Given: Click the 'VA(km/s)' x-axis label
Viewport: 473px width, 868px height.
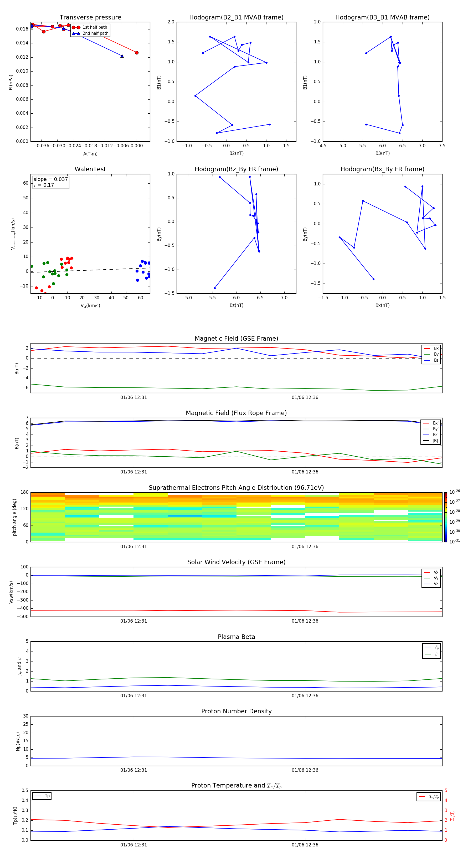Looking at the screenshot, I should tap(90, 306).
